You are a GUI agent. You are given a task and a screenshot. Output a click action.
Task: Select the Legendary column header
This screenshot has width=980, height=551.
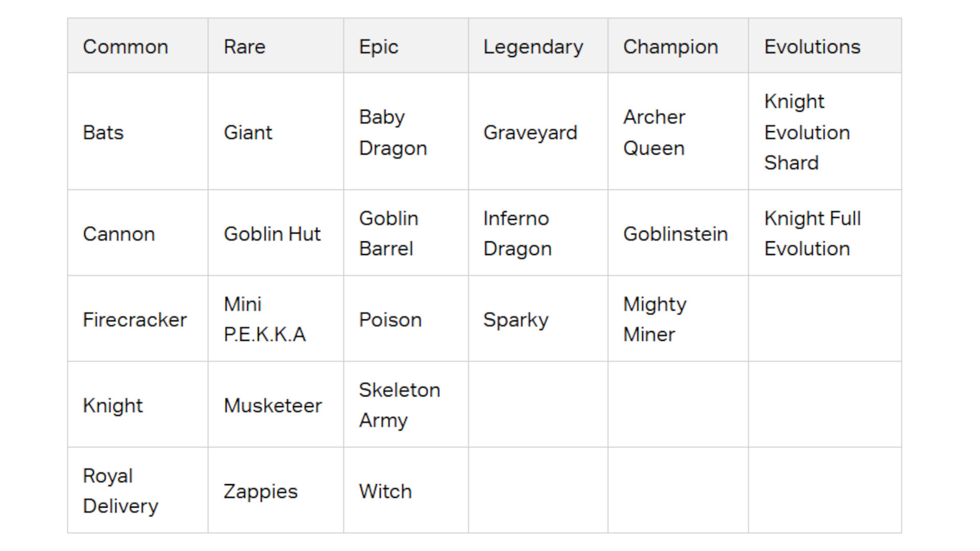[533, 47]
